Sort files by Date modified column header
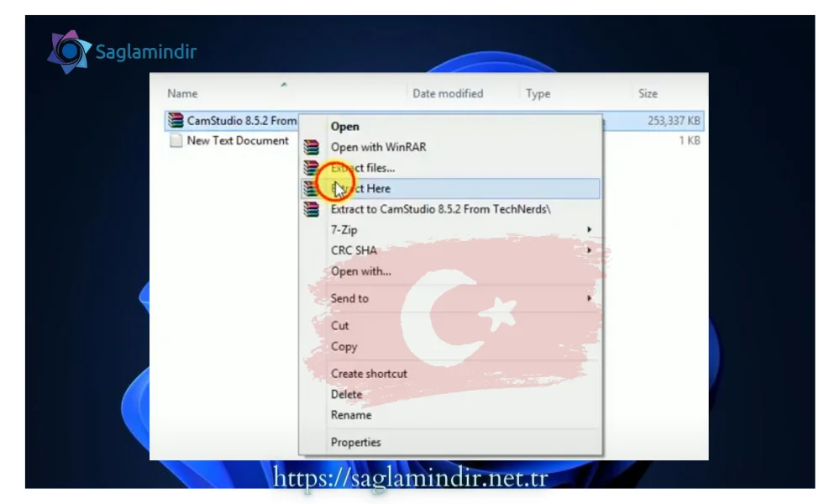The width and height of the screenshot is (840, 504). tap(448, 94)
